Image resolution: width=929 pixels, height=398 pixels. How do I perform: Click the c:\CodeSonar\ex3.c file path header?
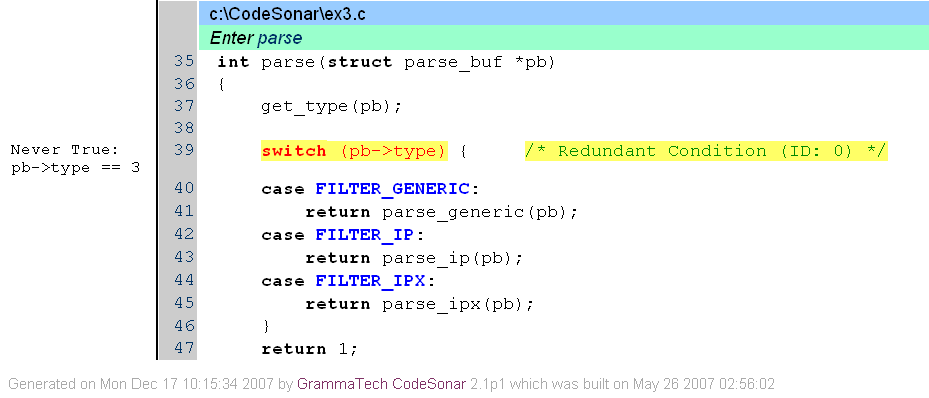287,14
